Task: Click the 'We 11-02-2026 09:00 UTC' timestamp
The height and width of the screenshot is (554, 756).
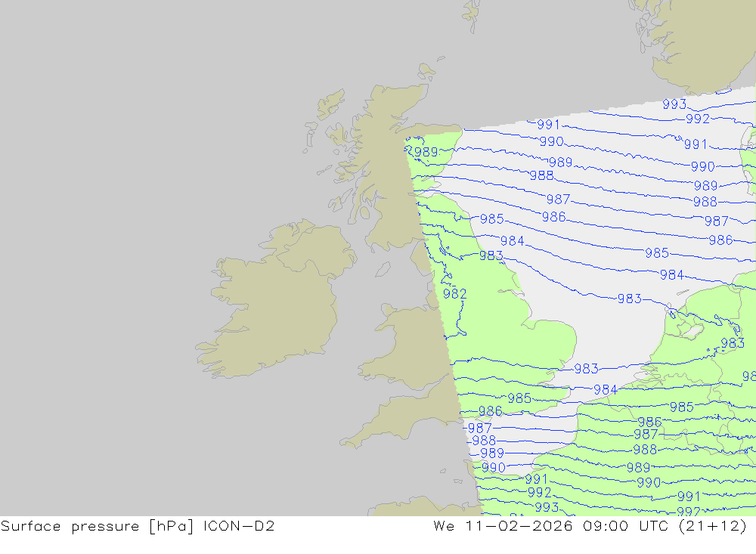Action: point(550,526)
